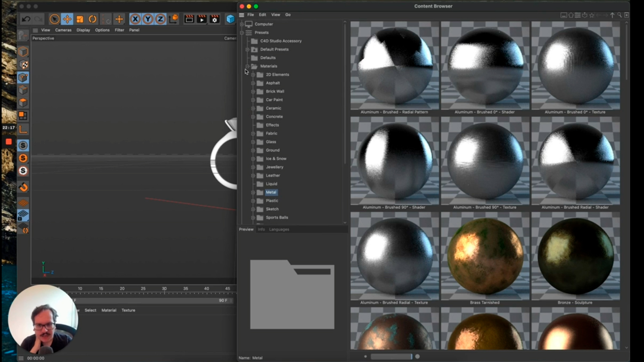The width and height of the screenshot is (644, 362).
Task: Click the L-shaped axis mode icon
Action: click(x=23, y=129)
